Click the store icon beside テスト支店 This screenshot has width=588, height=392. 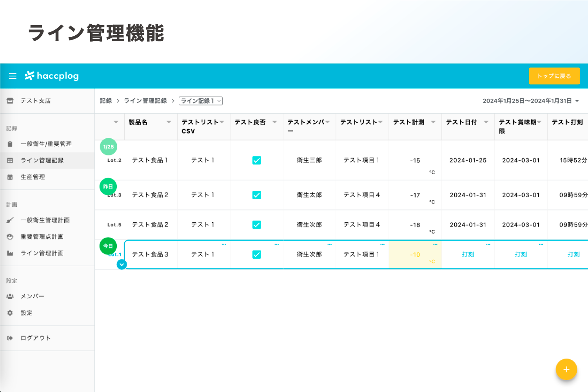(x=10, y=101)
